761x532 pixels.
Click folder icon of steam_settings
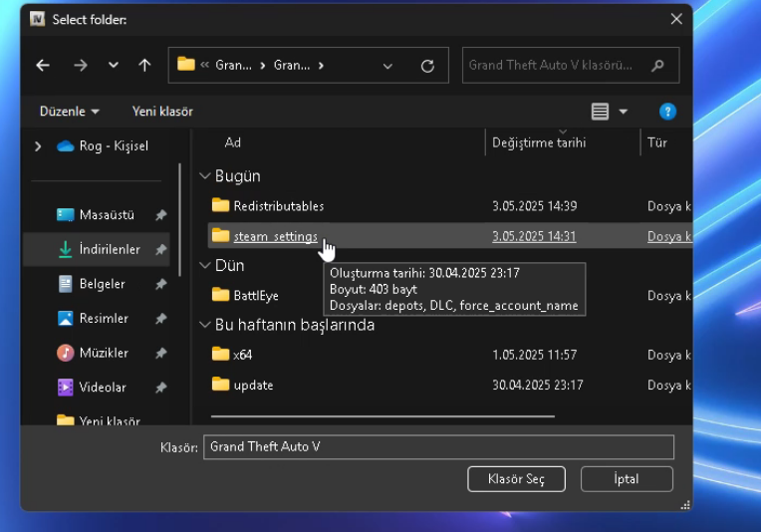(220, 235)
